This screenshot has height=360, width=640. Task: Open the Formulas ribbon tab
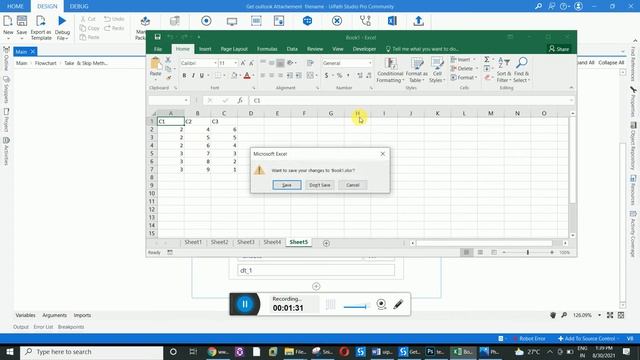click(267, 49)
